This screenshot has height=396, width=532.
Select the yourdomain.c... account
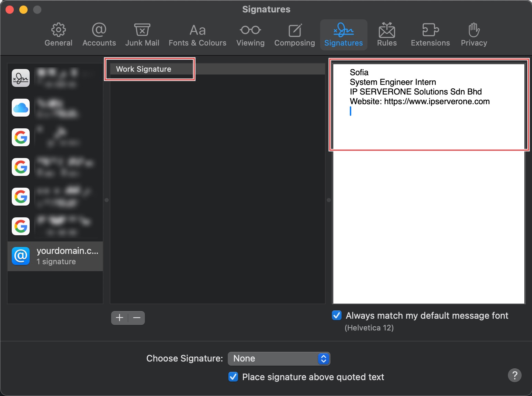coord(55,256)
